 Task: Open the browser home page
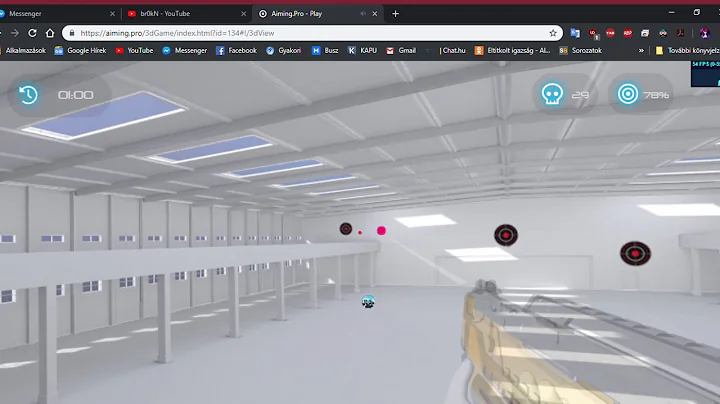pyautogui.click(x=50, y=33)
